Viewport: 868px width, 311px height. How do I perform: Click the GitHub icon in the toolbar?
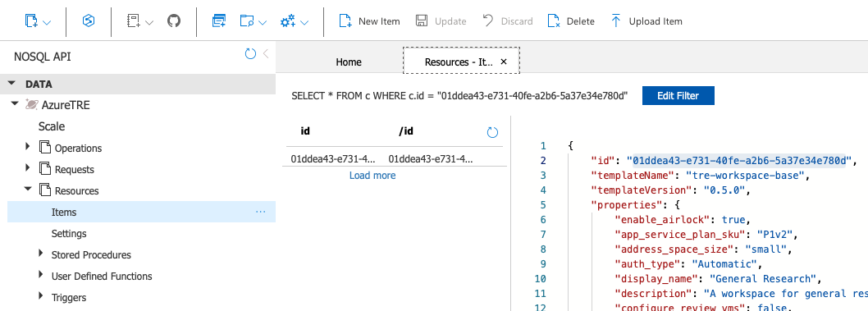coord(174,21)
